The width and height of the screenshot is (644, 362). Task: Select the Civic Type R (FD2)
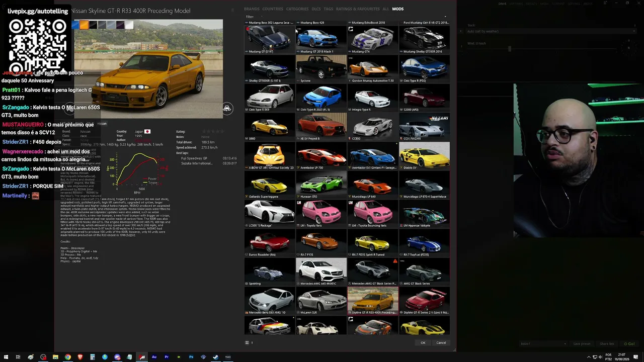pos(424,69)
